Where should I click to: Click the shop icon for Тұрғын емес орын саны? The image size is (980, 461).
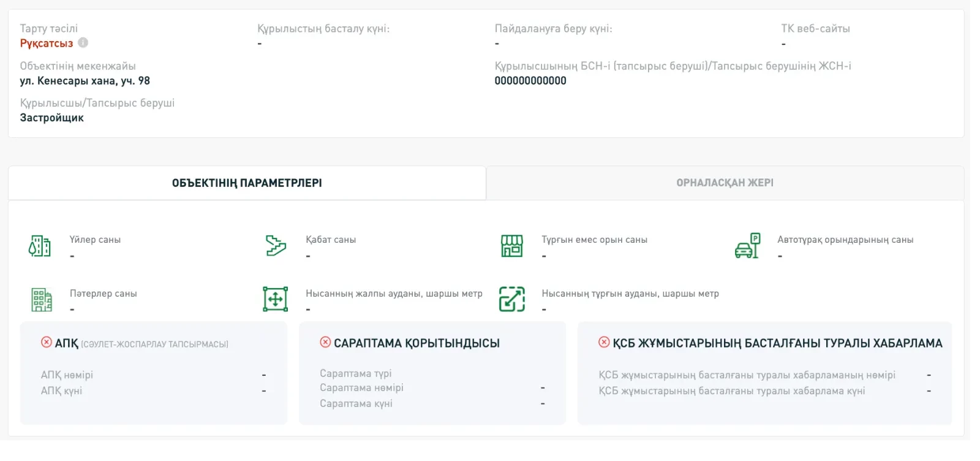(512, 246)
